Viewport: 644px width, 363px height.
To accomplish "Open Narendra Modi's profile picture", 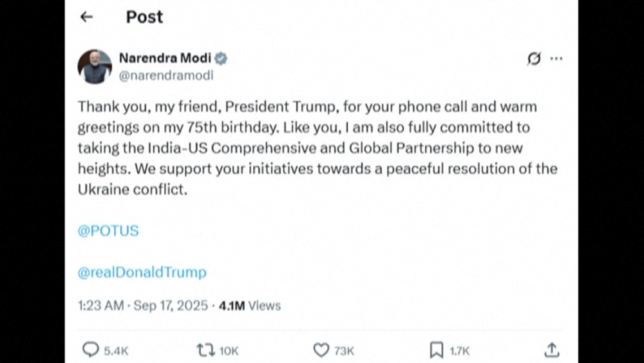I will point(95,66).
